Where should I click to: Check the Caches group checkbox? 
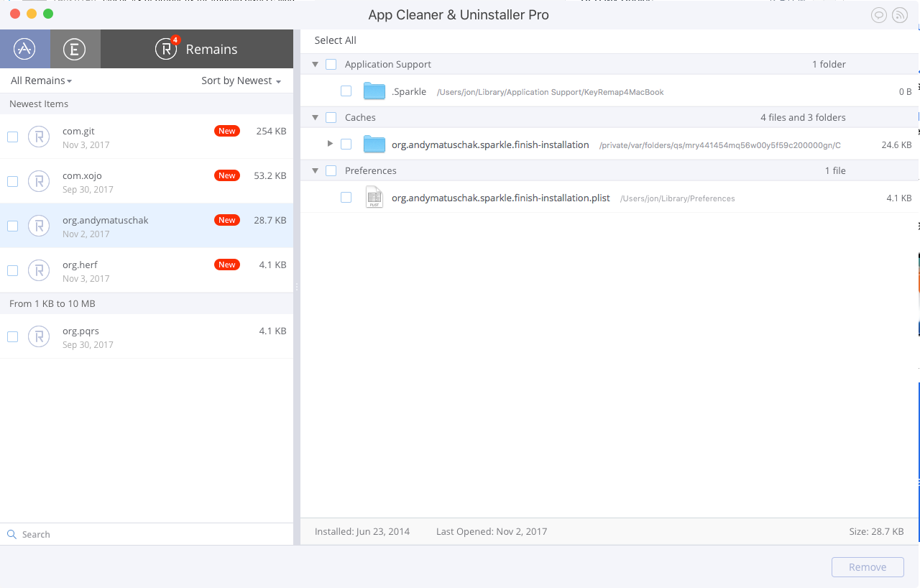coord(331,117)
